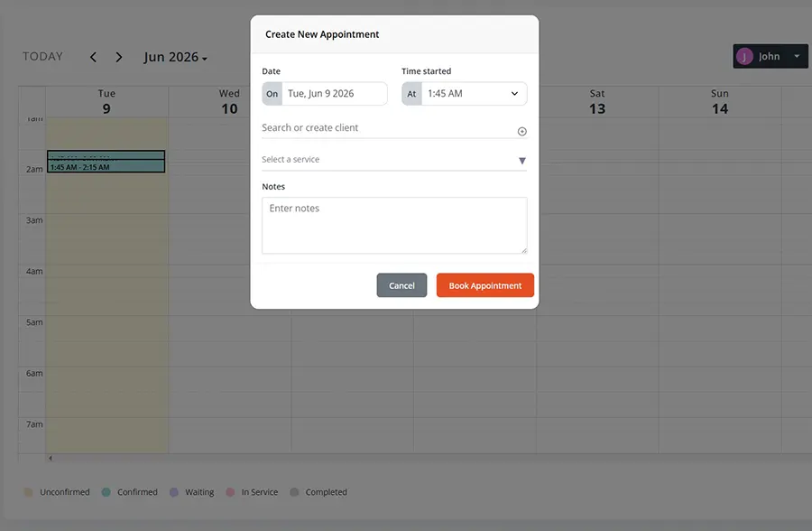Viewport: 812px width, 531px height.
Task: Expand the Select a service dropdown
Action: (394, 160)
